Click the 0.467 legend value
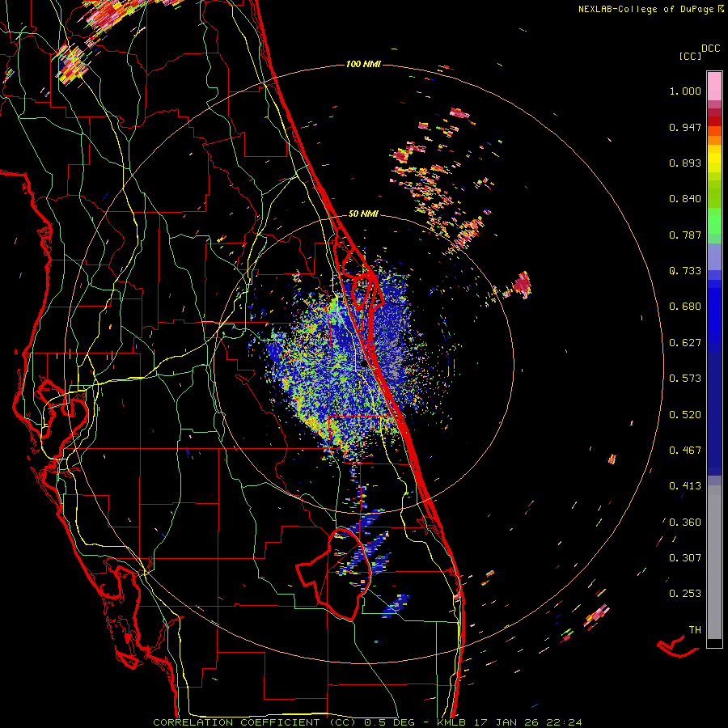Image resolution: width=728 pixels, height=728 pixels. pyautogui.click(x=685, y=451)
